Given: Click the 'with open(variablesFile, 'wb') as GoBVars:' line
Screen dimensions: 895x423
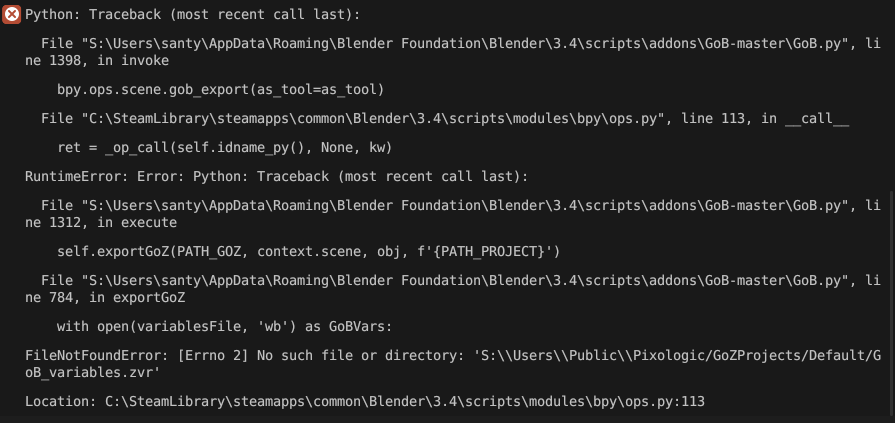Looking at the screenshot, I should 224,327.
